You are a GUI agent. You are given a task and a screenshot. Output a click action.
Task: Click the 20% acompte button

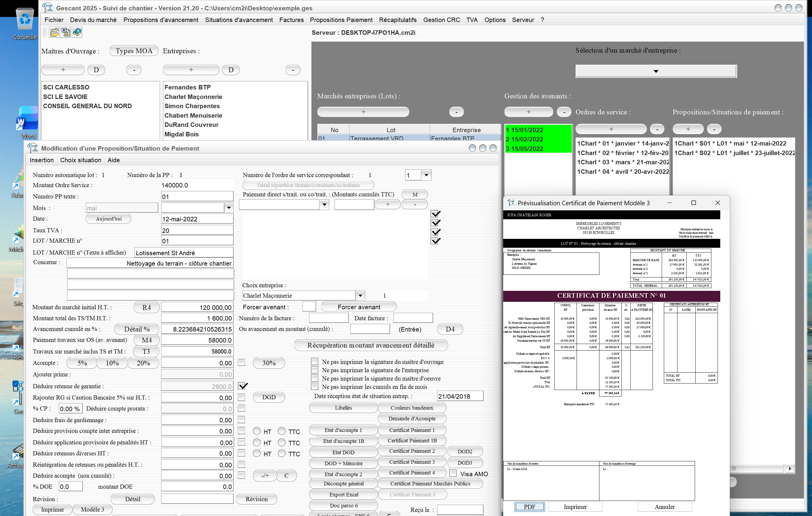[x=143, y=363]
